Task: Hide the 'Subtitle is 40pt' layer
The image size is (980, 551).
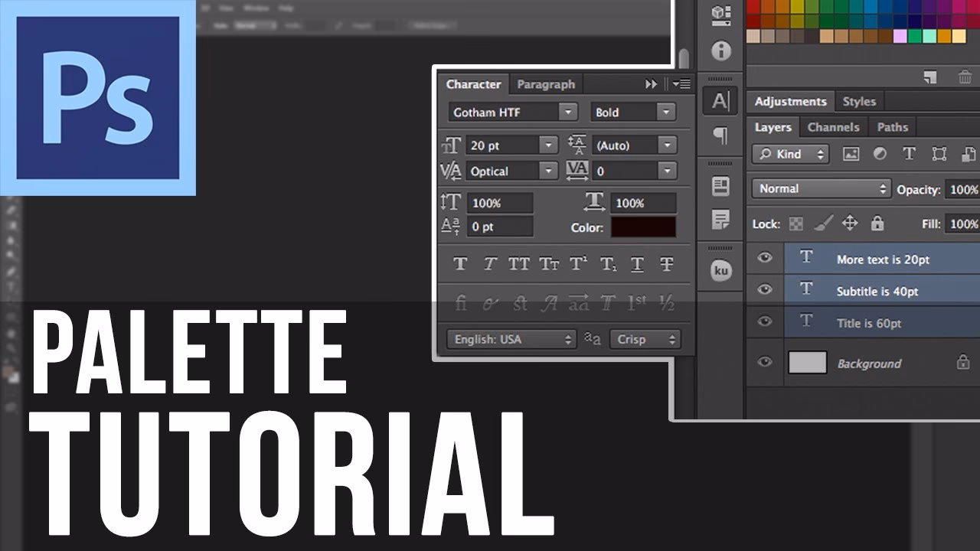Action: point(764,289)
